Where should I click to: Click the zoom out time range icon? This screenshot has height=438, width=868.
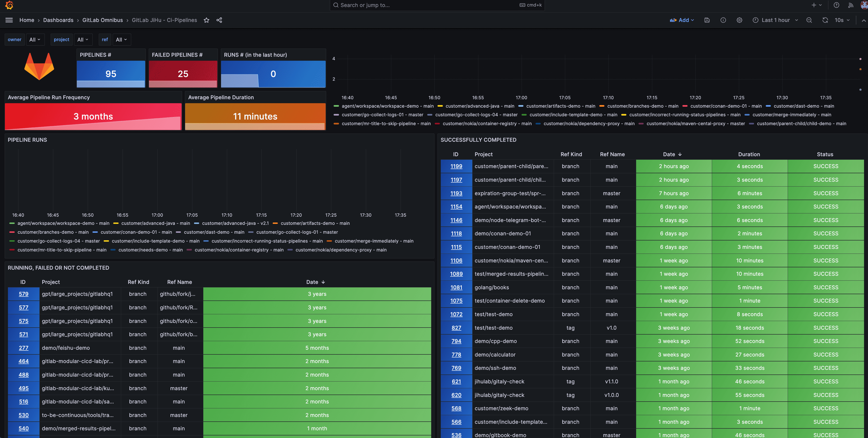tap(809, 20)
